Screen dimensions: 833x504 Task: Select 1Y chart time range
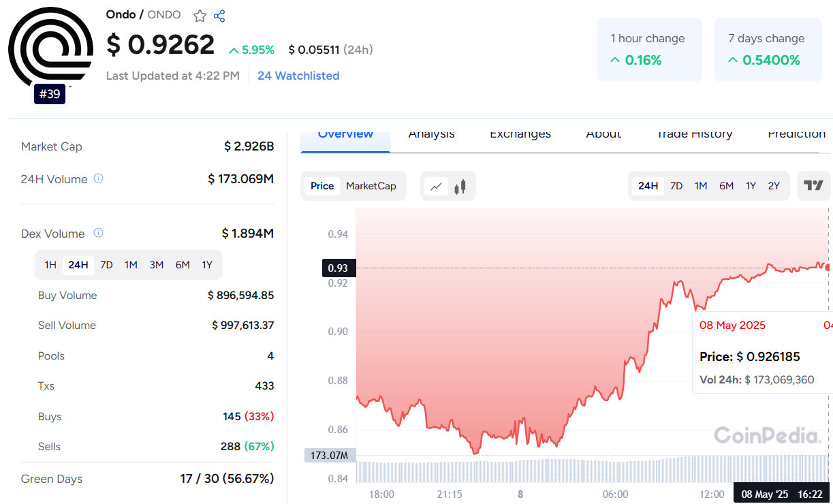[x=751, y=186]
